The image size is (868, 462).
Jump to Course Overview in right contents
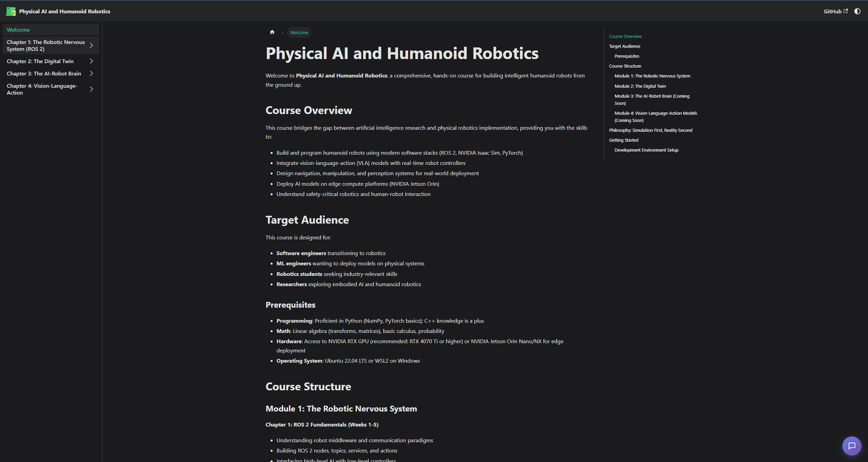625,36
